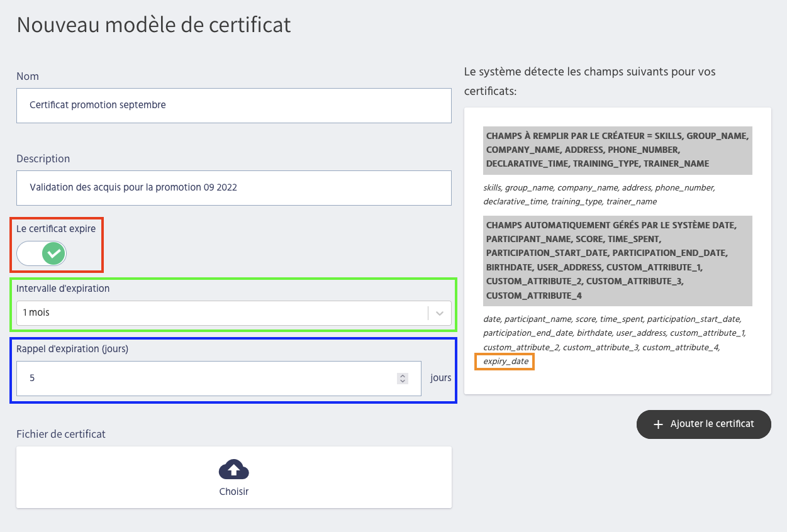The height and width of the screenshot is (532, 787).
Task: Focus the Nom input field
Action: (x=233, y=105)
